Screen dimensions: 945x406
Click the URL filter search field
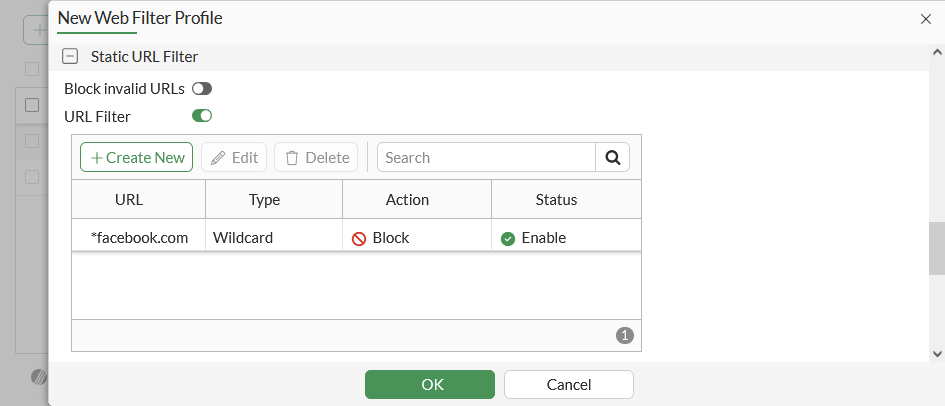click(486, 157)
